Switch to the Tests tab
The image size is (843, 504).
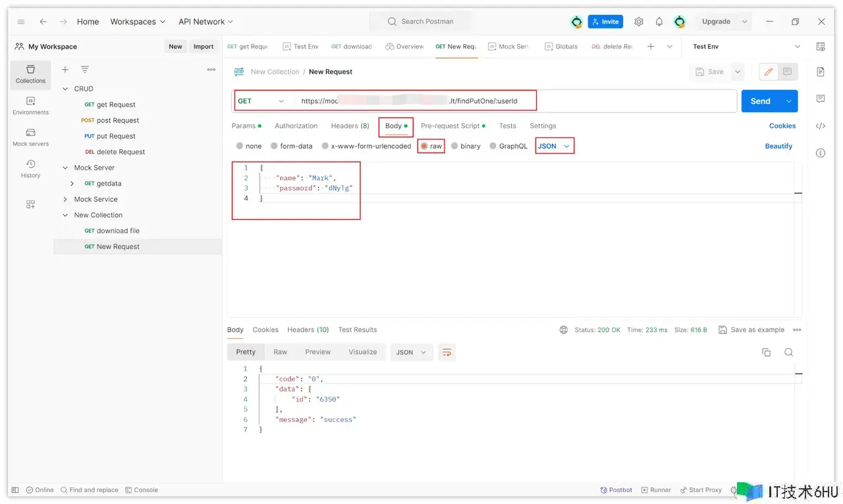(507, 126)
